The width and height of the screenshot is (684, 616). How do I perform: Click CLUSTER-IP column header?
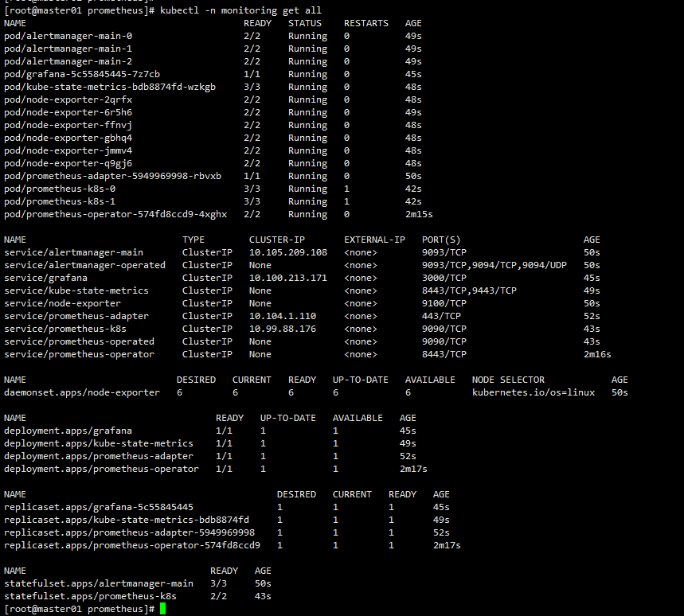click(277, 240)
